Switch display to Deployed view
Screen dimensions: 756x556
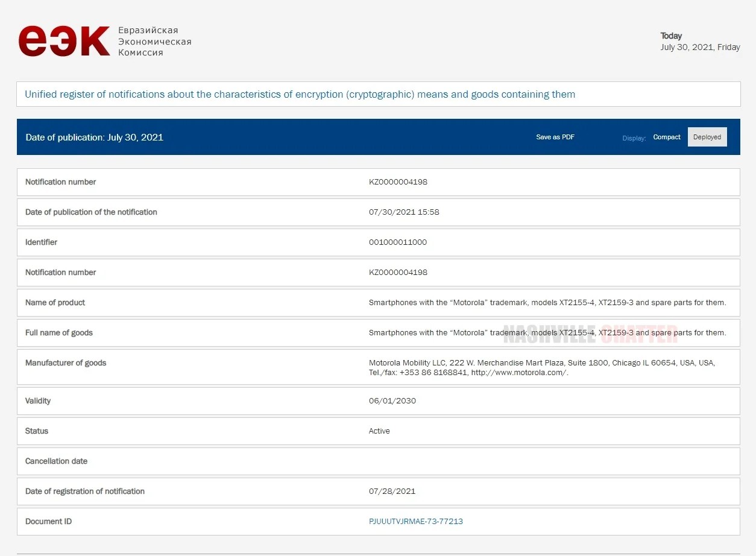(x=707, y=137)
